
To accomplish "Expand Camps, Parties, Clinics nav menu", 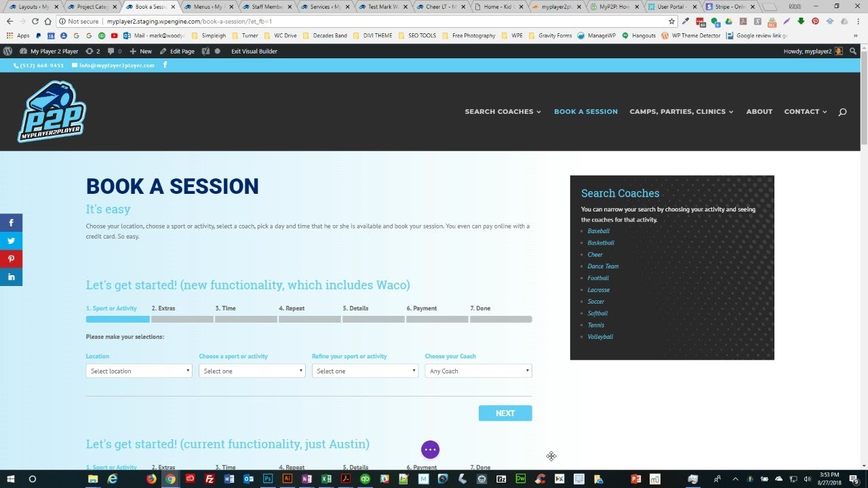I will 682,112.
